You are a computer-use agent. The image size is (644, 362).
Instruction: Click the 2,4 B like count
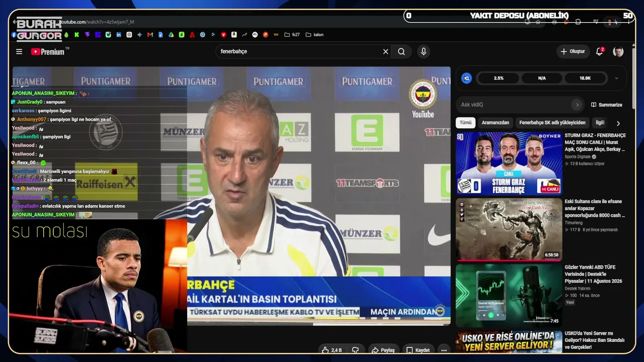click(x=337, y=350)
